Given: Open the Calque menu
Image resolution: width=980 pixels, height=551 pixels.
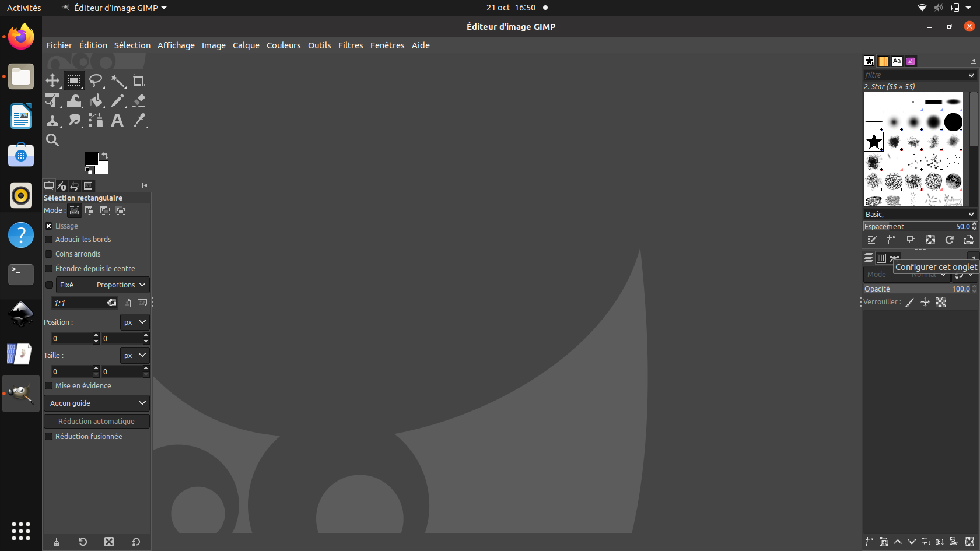Looking at the screenshot, I should (246, 45).
